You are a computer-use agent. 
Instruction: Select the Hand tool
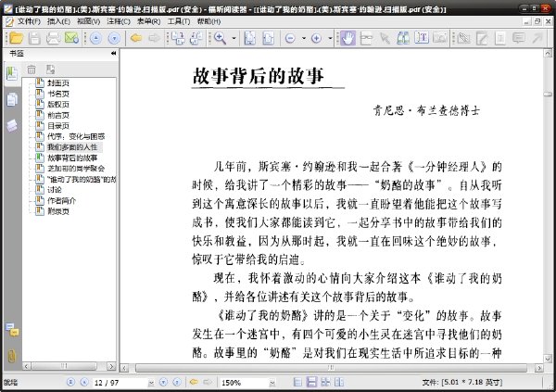coord(347,38)
